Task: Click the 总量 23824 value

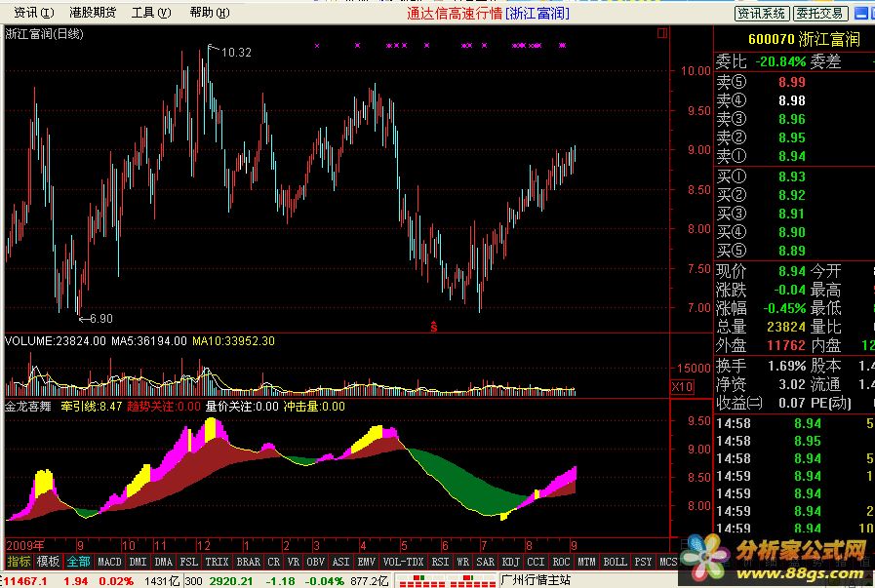Action: tap(785, 327)
